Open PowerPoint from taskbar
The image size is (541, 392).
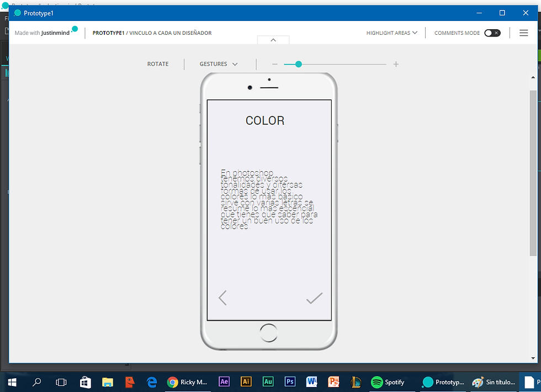click(x=333, y=382)
